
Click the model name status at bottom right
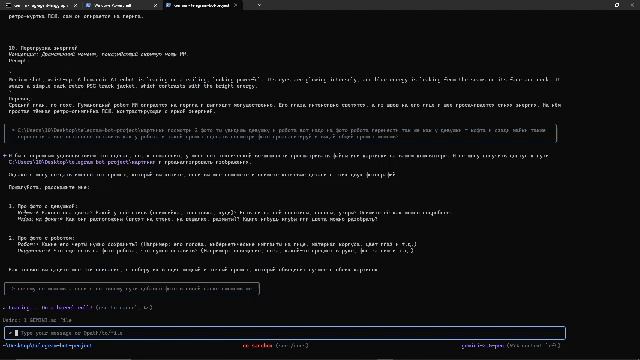(482, 346)
